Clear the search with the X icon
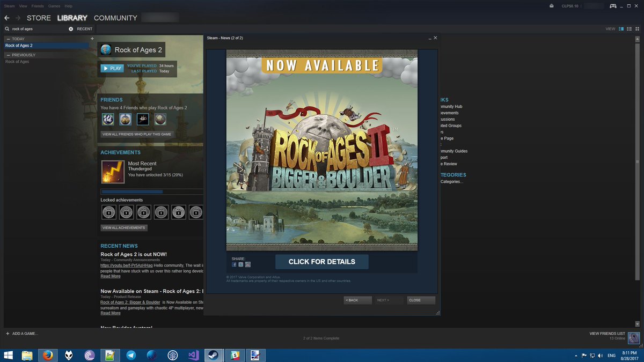The height and width of the screenshot is (362, 644). [x=71, y=28]
